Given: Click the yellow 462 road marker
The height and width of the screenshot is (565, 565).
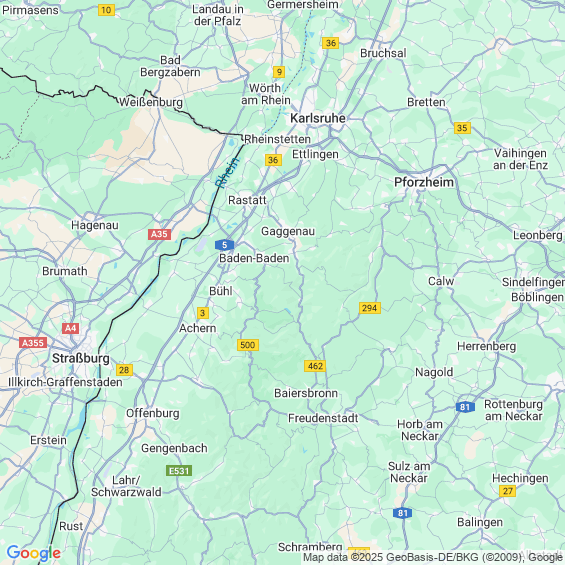Looking at the screenshot, I should pos(315,366).
